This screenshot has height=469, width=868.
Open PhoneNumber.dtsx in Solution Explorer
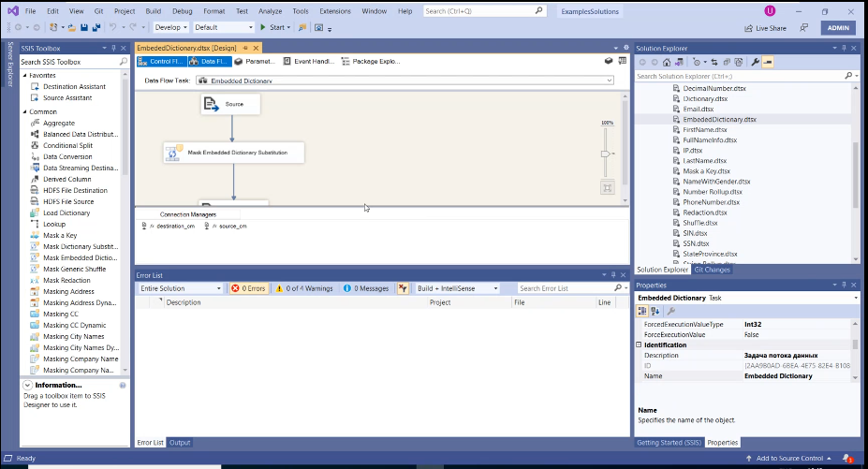(711, 202)
